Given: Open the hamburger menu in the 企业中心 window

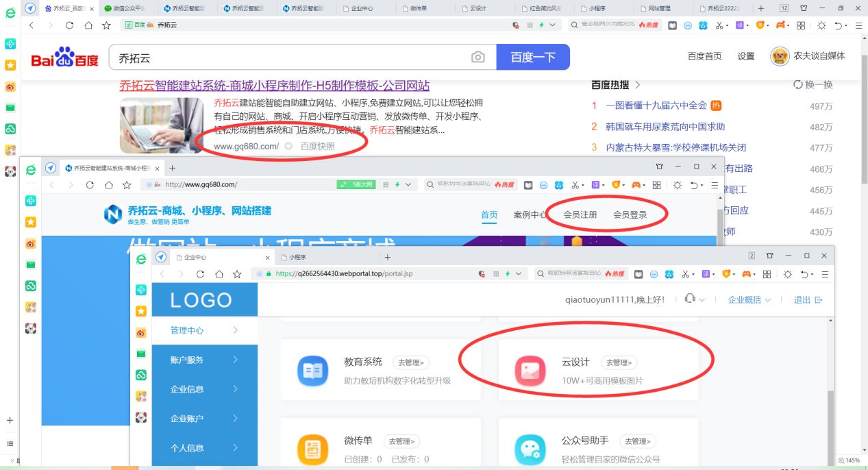Looking at the screenshot, I should click(x=824, y=273).
